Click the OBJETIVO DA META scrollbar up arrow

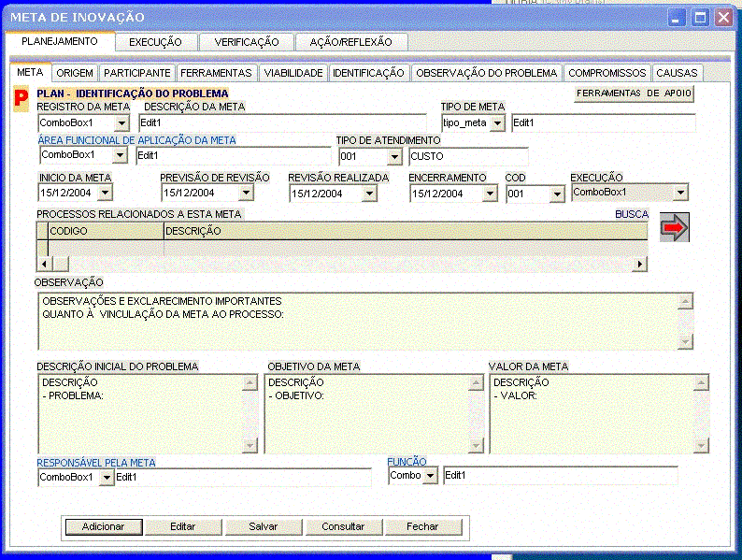pos(476,383)
